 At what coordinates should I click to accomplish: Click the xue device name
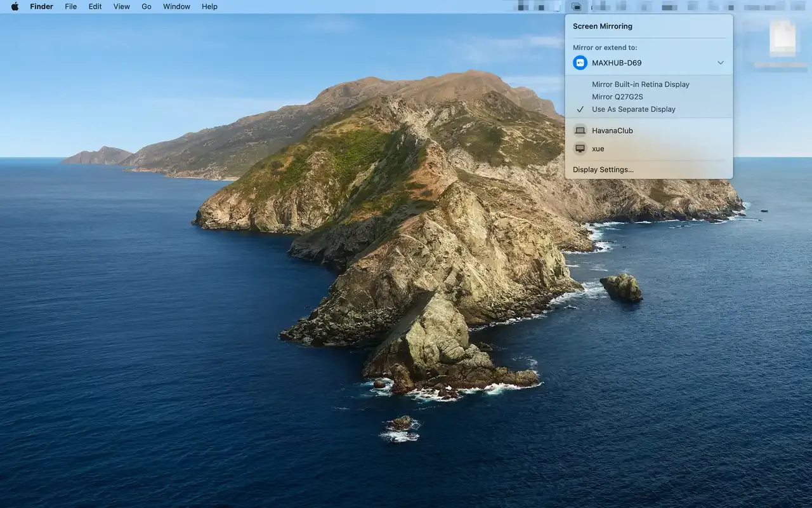click(x=598, y=149)
